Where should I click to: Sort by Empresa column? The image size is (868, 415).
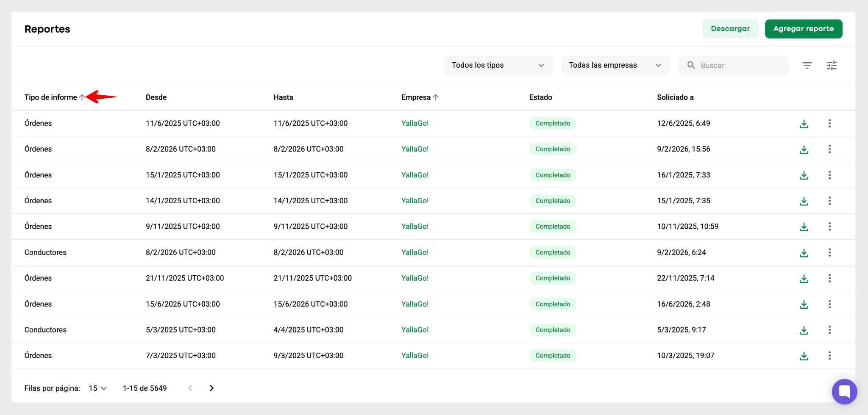(x=420, y=97)
